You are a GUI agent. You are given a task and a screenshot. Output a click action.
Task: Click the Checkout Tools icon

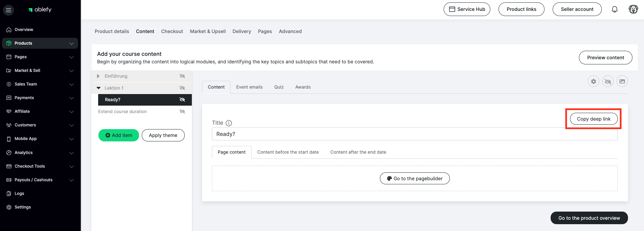click(9, 166)
